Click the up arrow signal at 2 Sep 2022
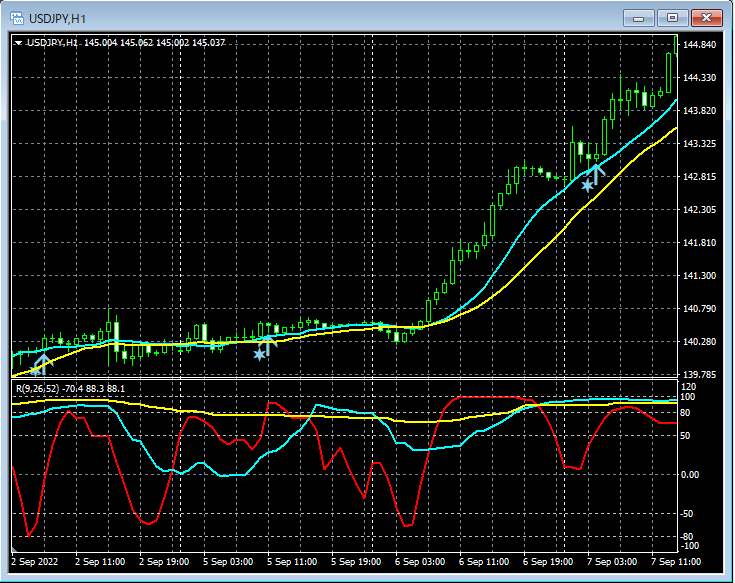This screenshot has height=583, width=735. click(42, 363)
